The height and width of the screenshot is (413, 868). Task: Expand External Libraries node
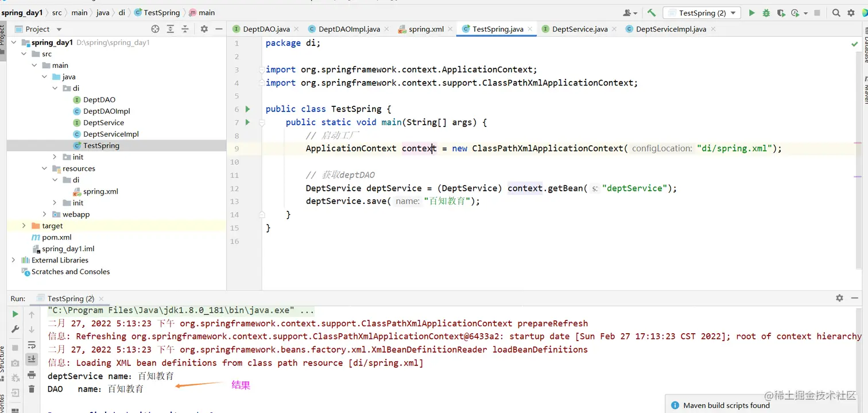click(x=13, y=260)
